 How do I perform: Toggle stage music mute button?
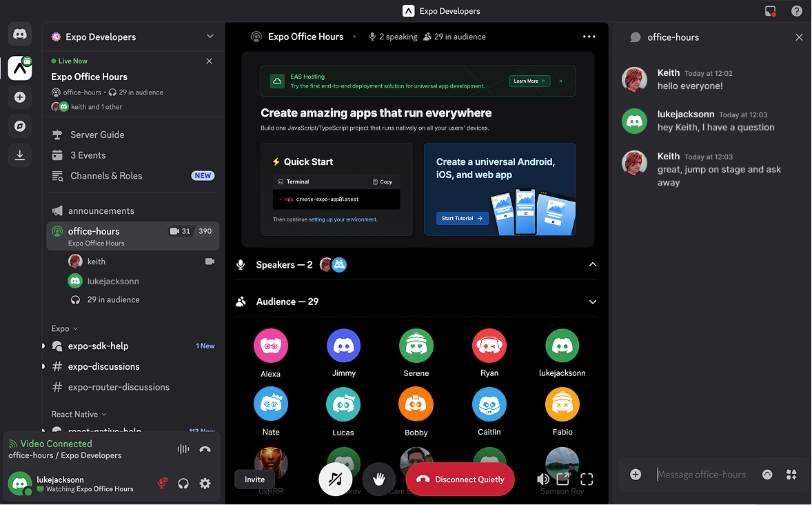(335, 479)
